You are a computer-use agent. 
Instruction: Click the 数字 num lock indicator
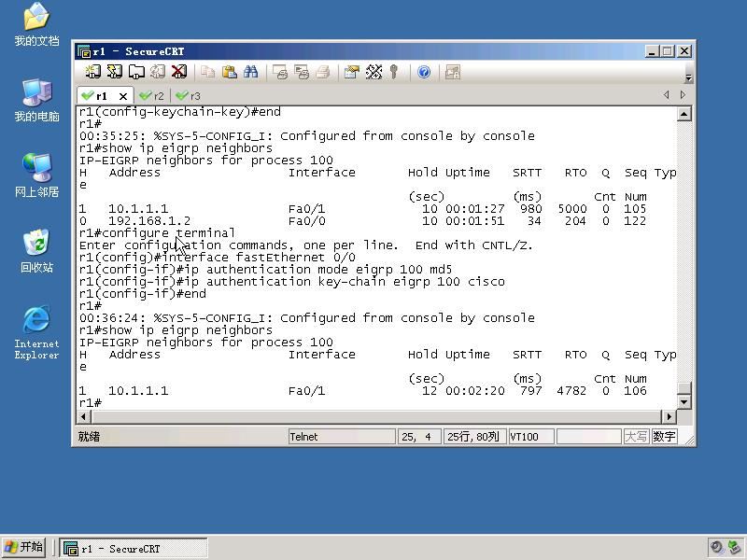tap(665, 437)
